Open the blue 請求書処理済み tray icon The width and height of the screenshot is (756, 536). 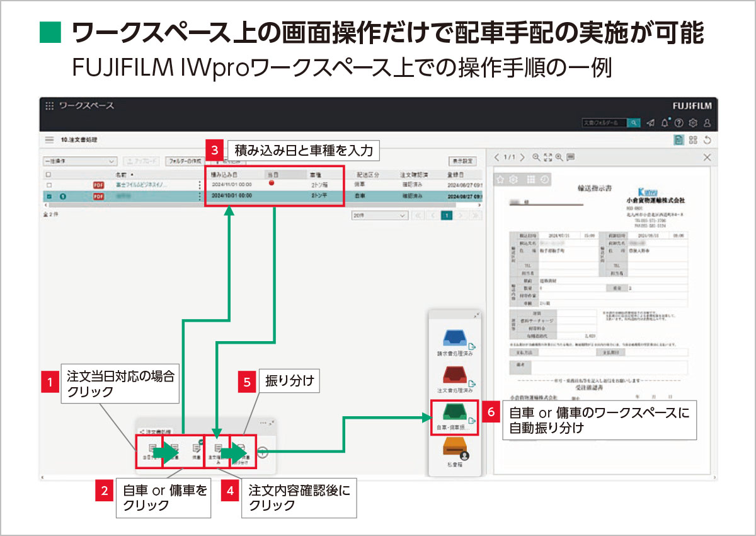[455, 337]
